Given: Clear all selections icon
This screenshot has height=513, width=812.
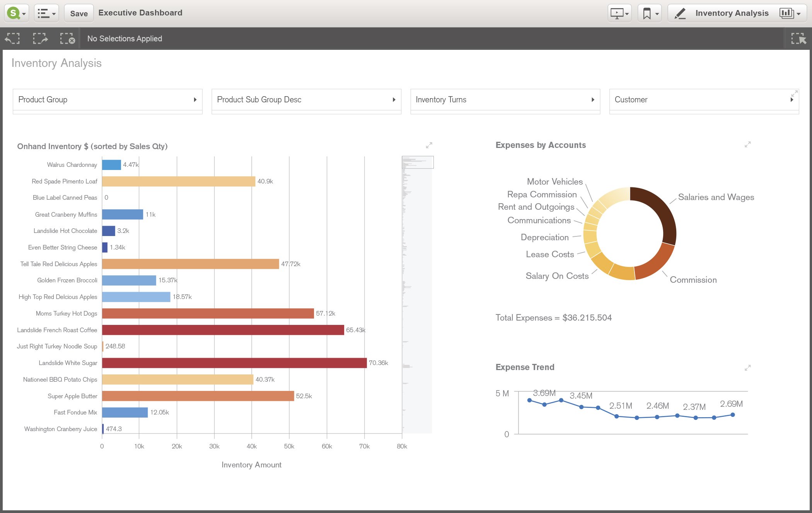Looking at the screenshot, I should pos(67,39).
